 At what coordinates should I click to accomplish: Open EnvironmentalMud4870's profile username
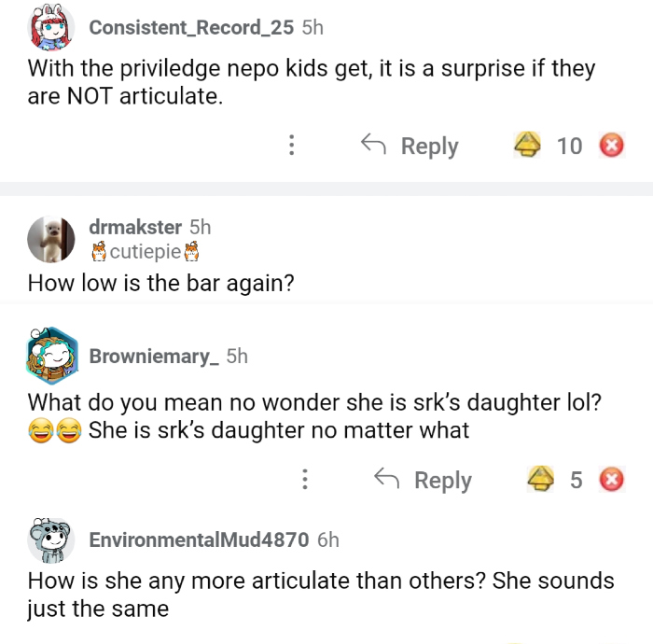click(198, 539)
